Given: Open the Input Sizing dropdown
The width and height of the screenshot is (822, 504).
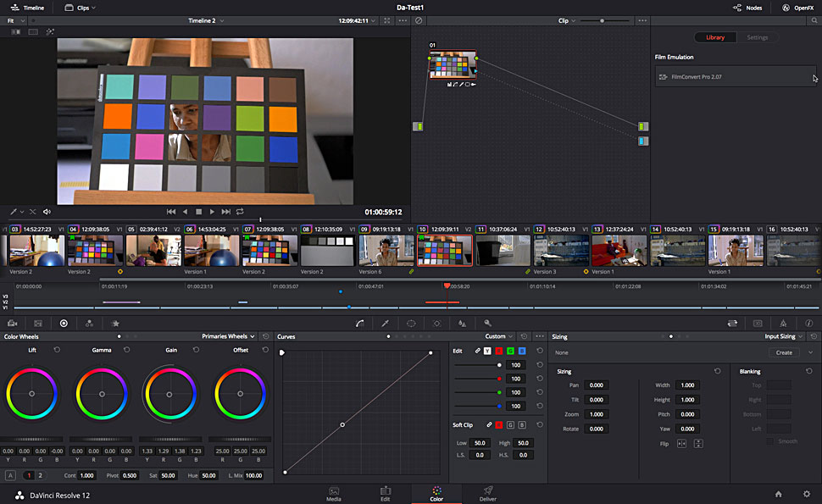Looking at the screenshot, I should (x=783, y=336).
